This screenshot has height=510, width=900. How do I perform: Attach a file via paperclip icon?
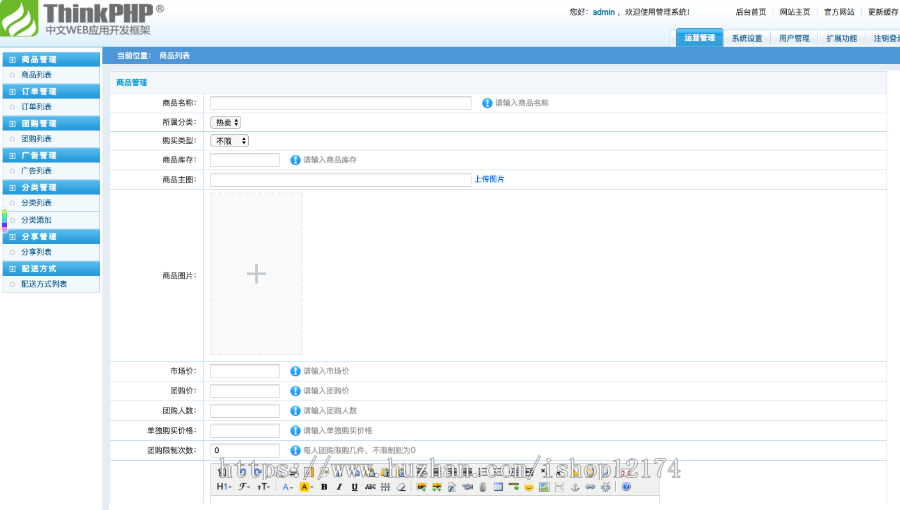(483, 487)
